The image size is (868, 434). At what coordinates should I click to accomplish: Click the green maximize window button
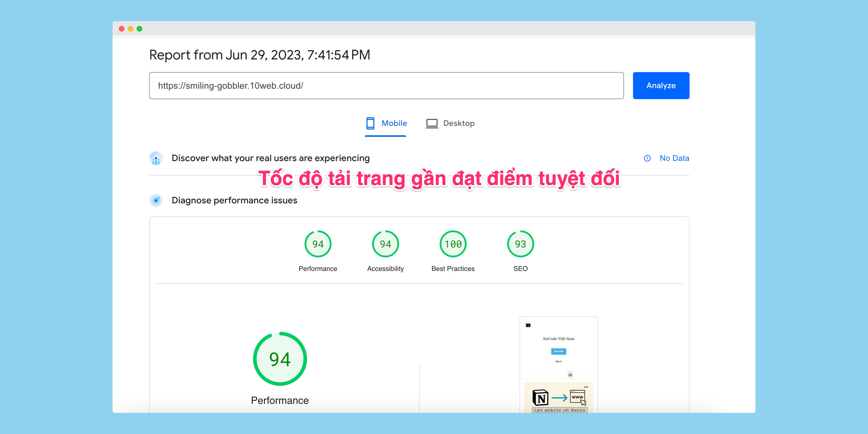[x=140, y=29]
